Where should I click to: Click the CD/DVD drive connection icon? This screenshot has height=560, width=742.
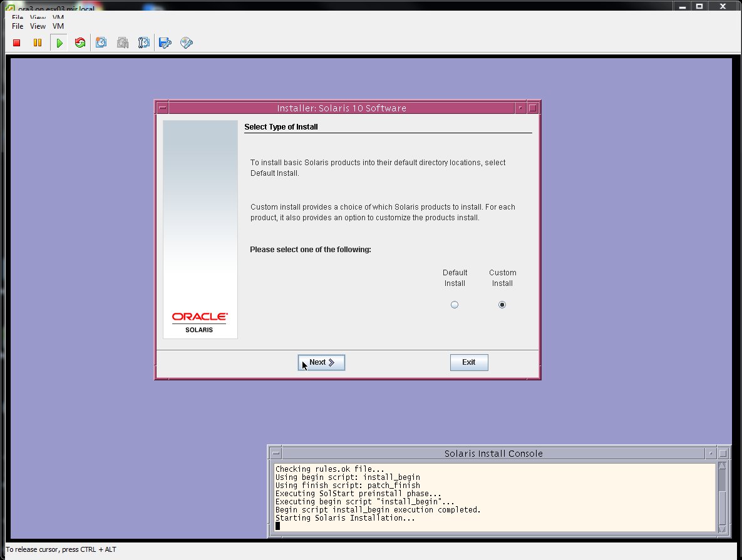(x=186, y=43)
